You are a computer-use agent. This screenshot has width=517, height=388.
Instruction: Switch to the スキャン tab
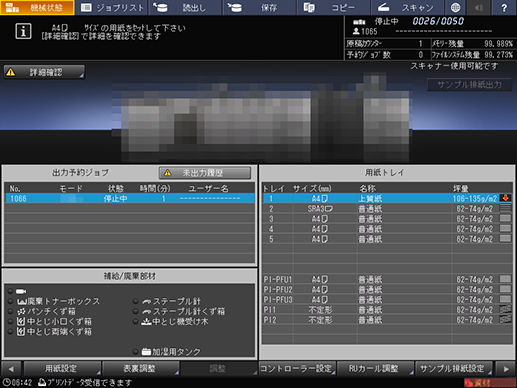pos(407,7)
